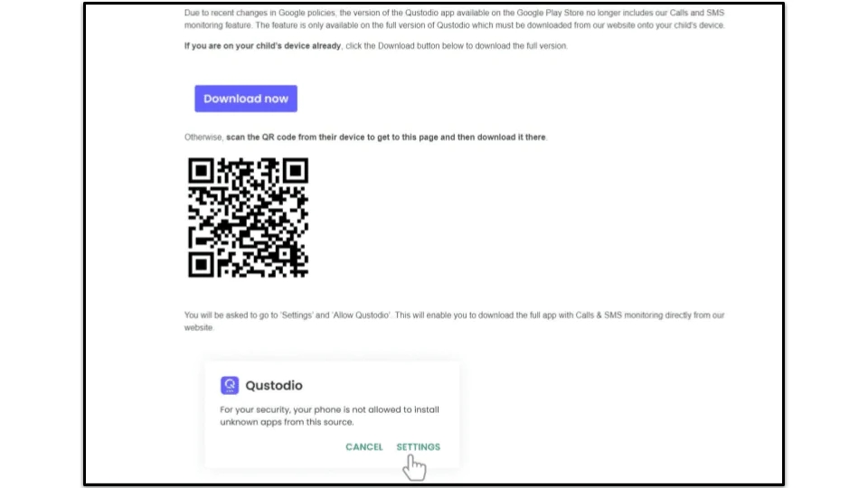Image resolution: width=868 pixels, height=488 pixels.
Task: Tap SETTINGS in the Qustodio dialog
Action: point(418,446)
